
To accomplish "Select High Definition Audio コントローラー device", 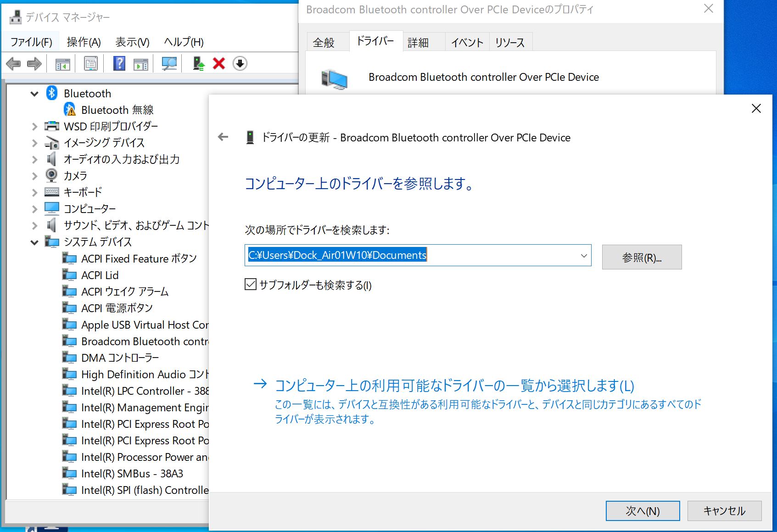I will (x=145, y=374).
